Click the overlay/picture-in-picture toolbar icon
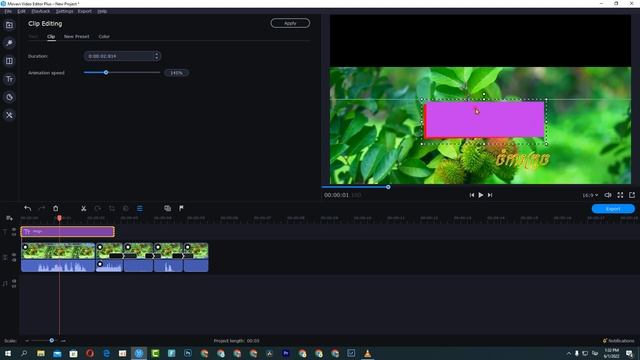The image size is (640, 360). coord(167,208)
